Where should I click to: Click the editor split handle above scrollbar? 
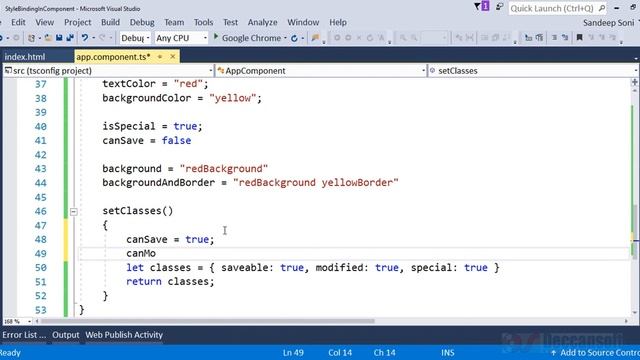point(634,82)
